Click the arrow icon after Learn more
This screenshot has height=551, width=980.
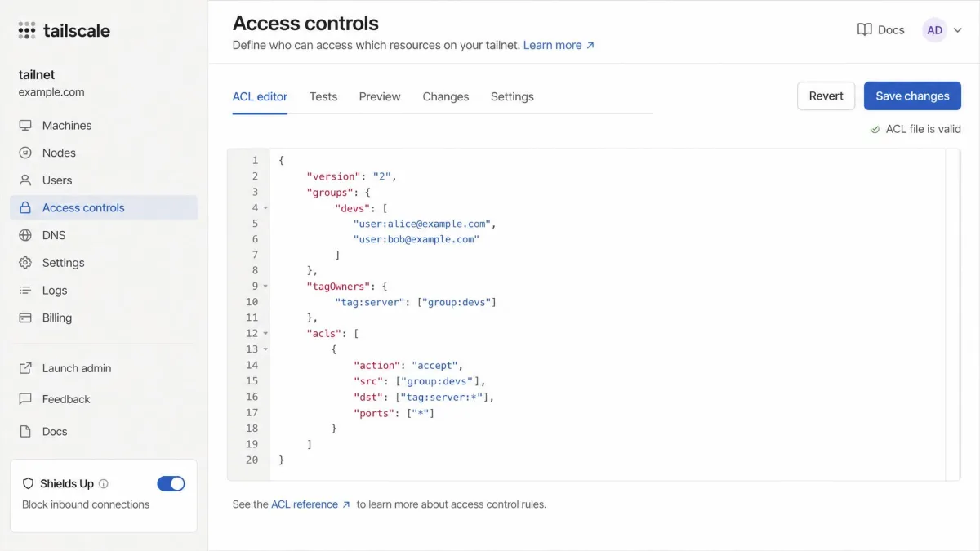(x=590, y=46)
